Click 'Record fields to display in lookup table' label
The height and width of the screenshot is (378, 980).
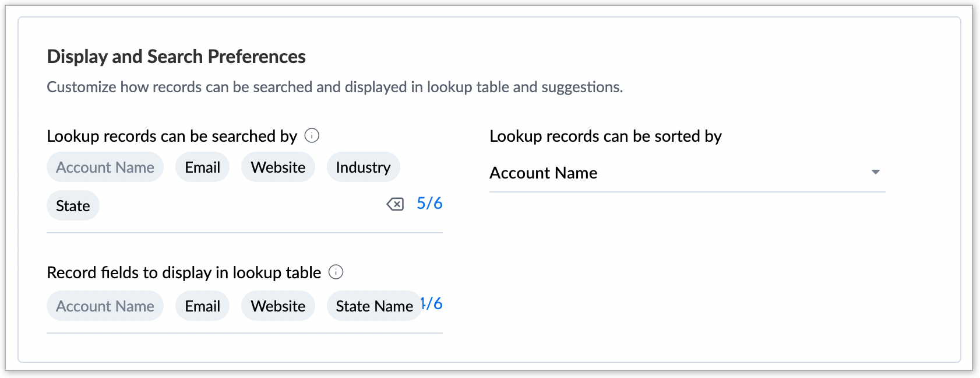pyautogui.click(x=184, y=272)
